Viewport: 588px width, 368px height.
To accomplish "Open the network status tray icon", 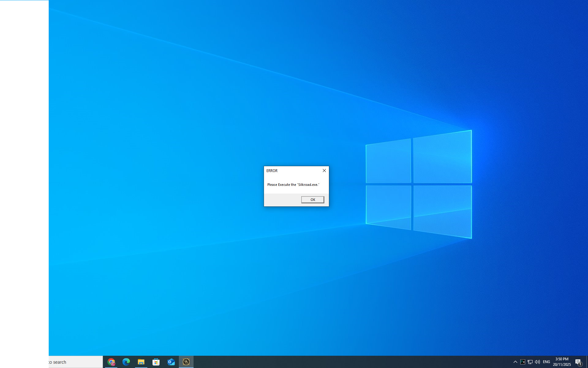I will point(530,362).
